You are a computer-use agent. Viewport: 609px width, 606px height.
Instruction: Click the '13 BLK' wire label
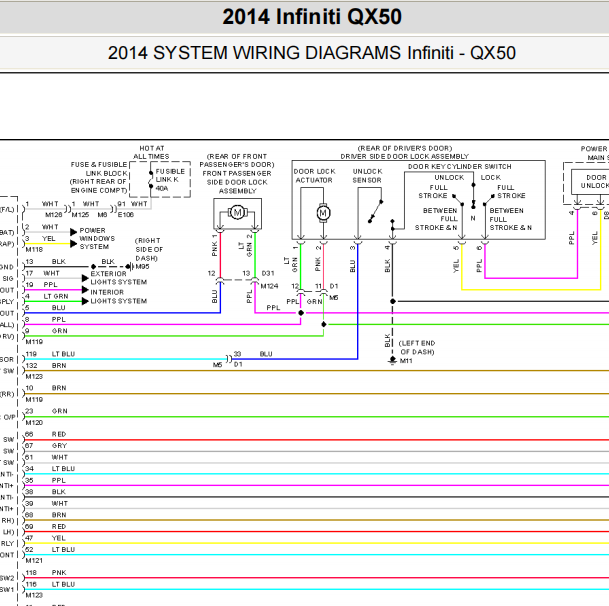(x=45, y=262)
